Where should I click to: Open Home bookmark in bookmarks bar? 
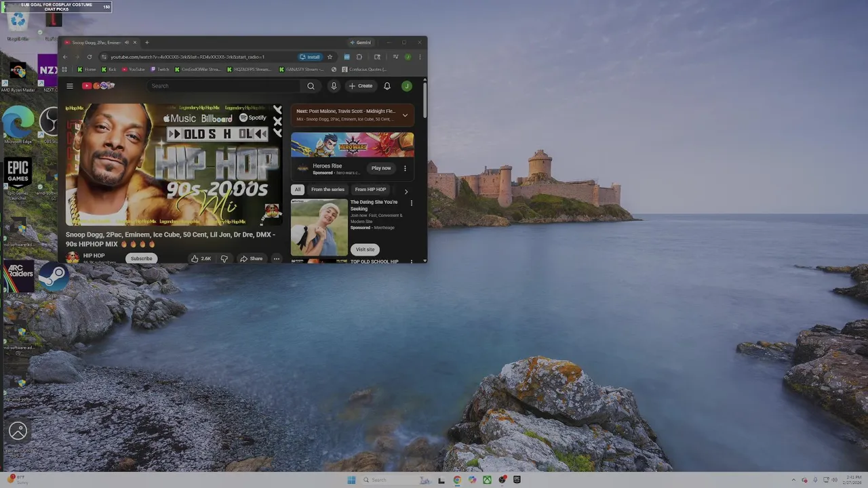[x=86, y=69]
